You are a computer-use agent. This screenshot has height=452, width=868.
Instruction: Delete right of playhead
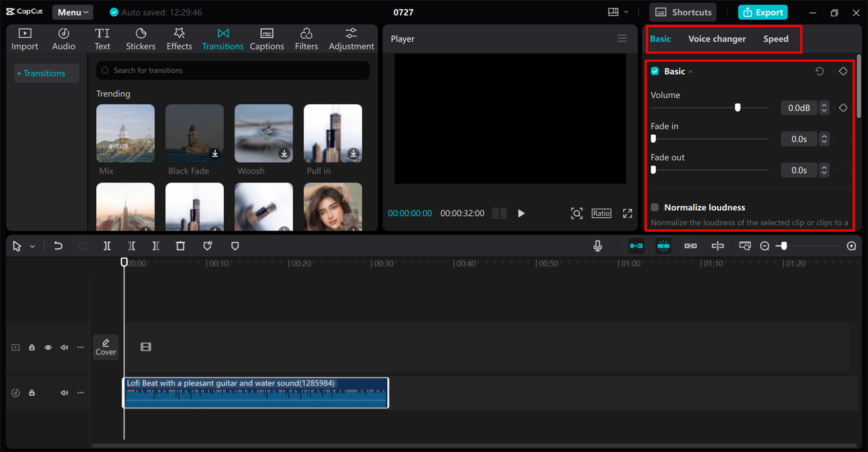[x=156, y=246]
